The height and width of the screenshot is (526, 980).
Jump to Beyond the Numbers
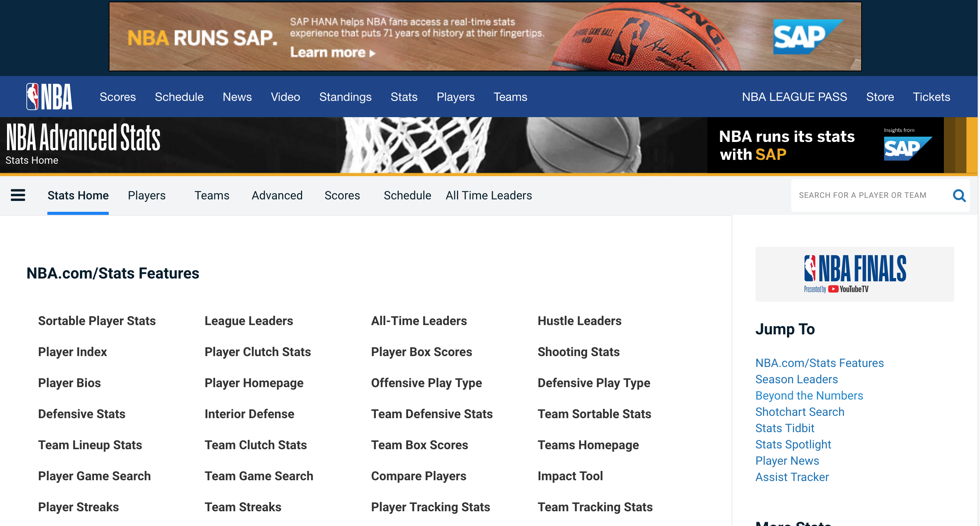point(809,395)
